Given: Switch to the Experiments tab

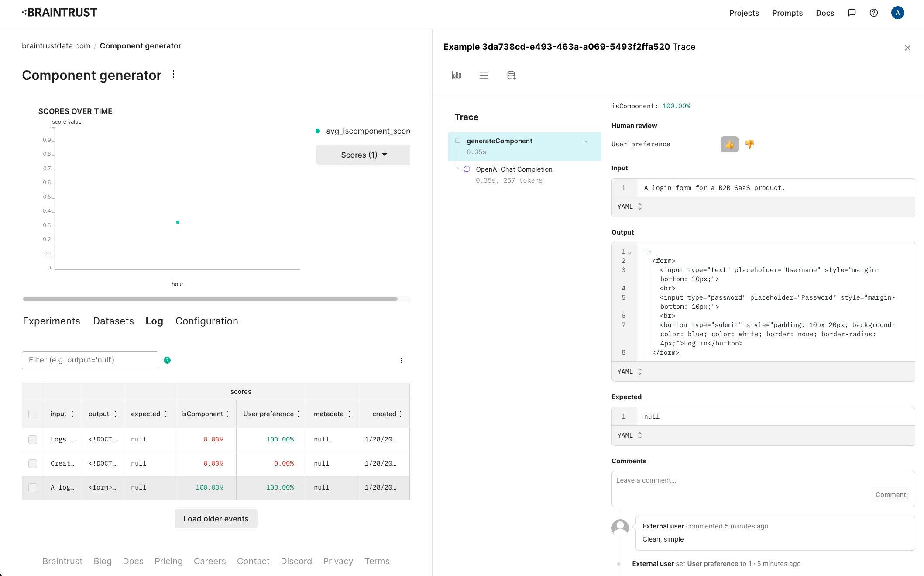Looking at the screenshot, I should (x=52, y=321).
